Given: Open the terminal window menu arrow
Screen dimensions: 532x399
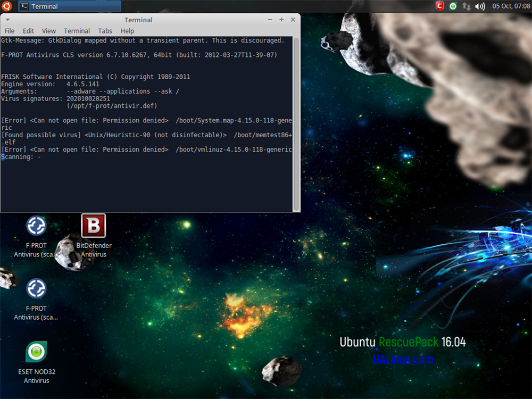Looking at the screenshot, I should pos(7,20).
